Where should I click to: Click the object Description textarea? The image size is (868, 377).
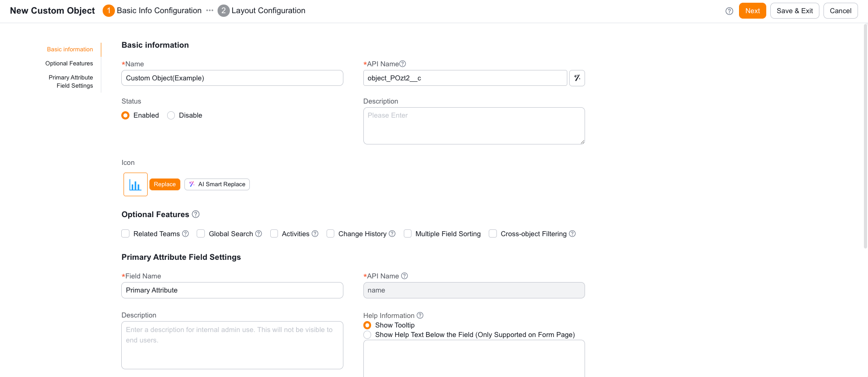pos(474,126)
